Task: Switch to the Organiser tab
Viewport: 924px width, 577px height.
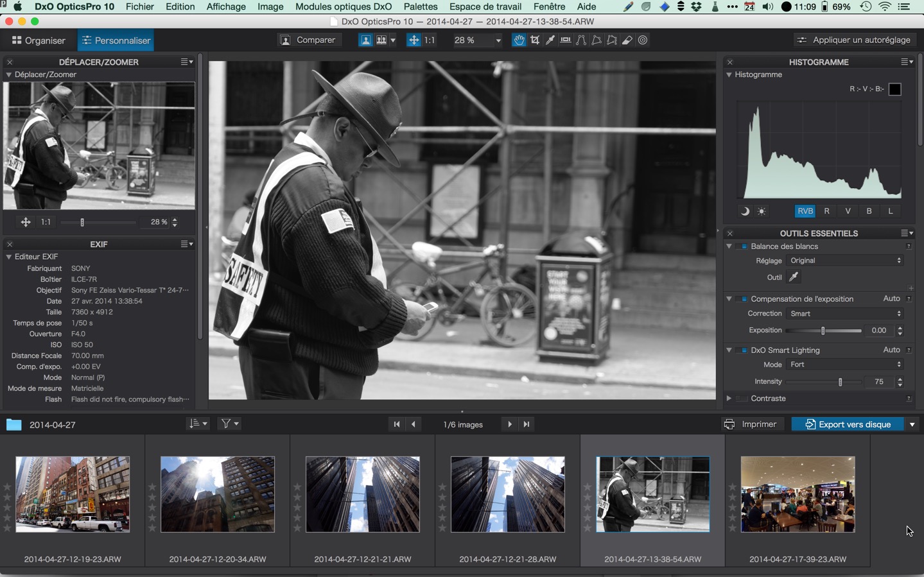Action: (39, 40)
